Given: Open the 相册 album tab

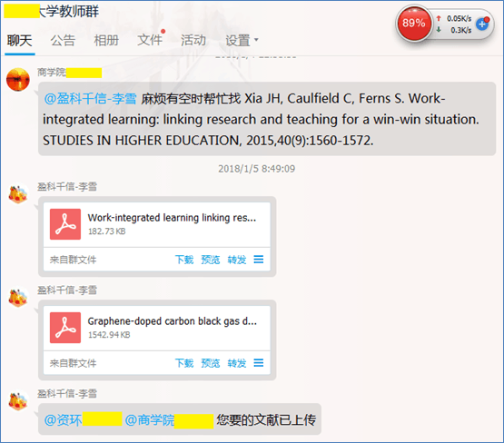Looking at the screenshot, I should click(106, 41).
